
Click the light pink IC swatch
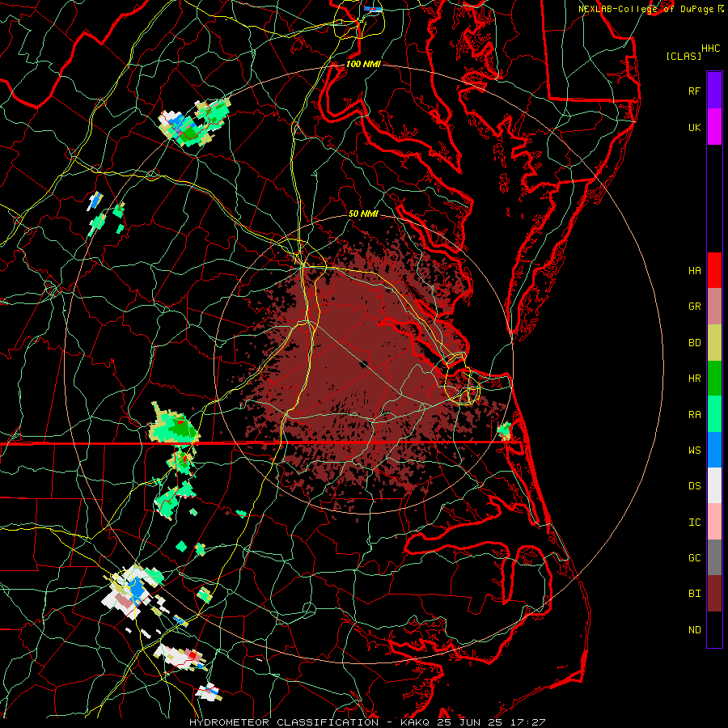(x=714, y=522)
